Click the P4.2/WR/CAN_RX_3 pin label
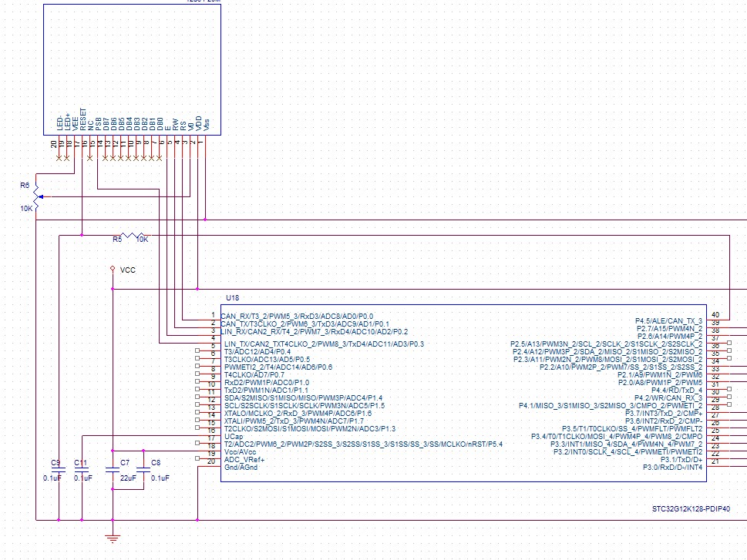 668,397
